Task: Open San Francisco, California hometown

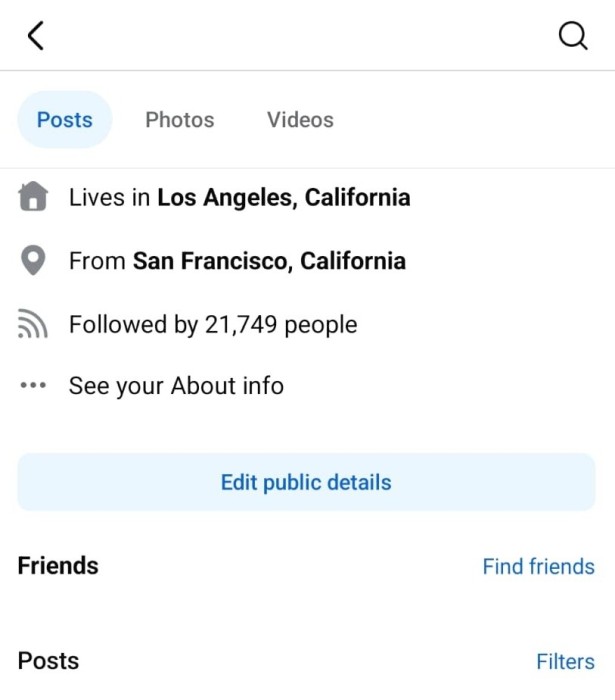Action: (x=270, y=261)
